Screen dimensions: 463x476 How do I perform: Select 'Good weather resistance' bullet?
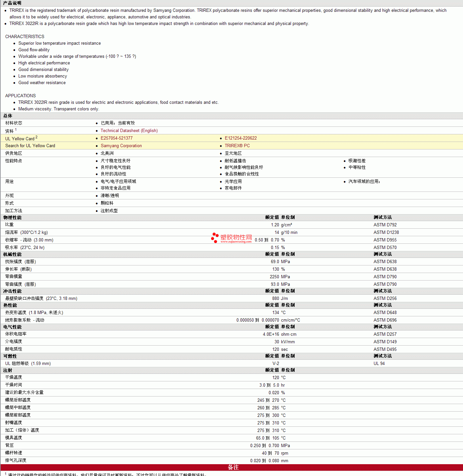click(42, 83)
